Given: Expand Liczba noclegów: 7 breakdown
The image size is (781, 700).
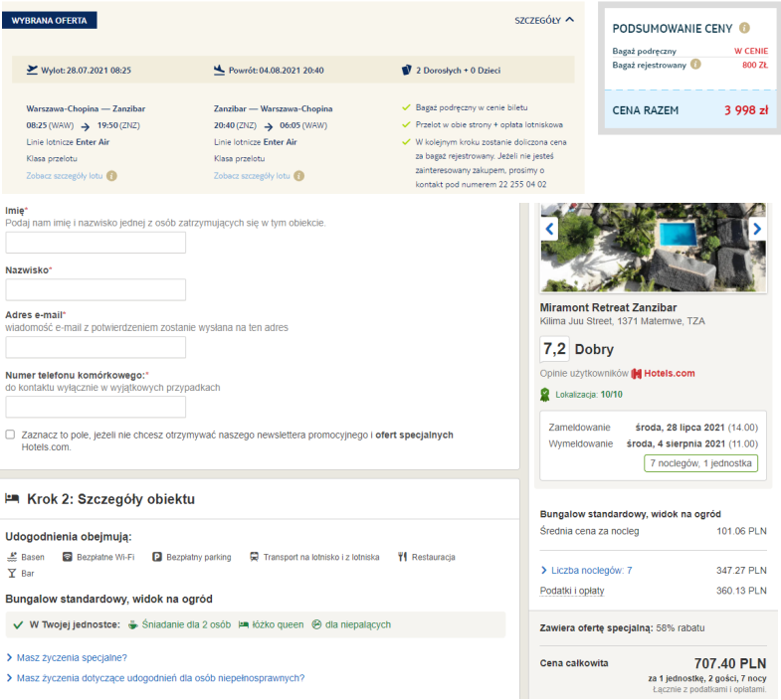Looking at the screenshot, I should coord(586,571).
